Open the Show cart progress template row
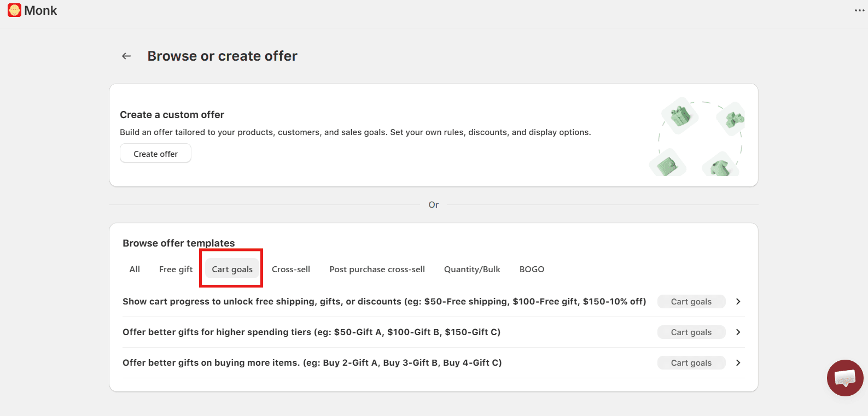 [433, 302]
